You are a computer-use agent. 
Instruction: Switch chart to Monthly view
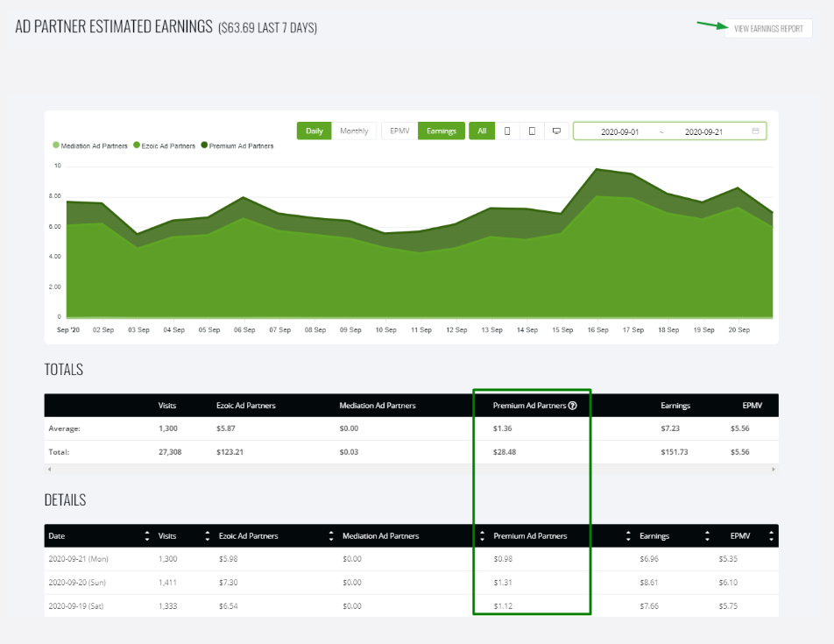pyautogui.click(x=354, y=131)
